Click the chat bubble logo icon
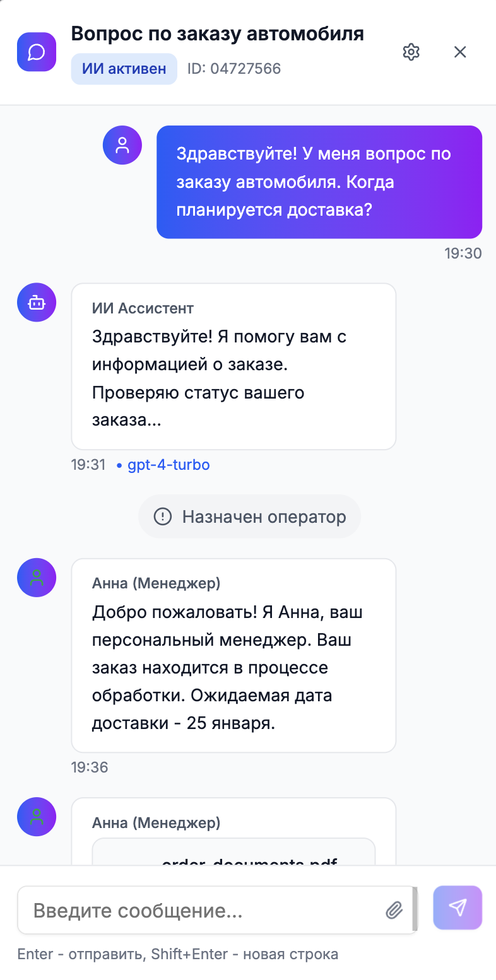 point(37,52)
